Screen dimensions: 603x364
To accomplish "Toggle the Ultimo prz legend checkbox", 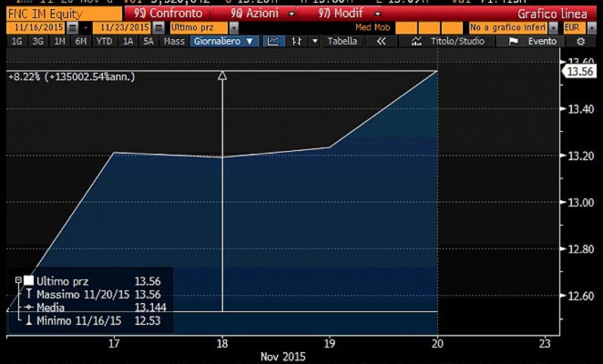I will 29,280.
